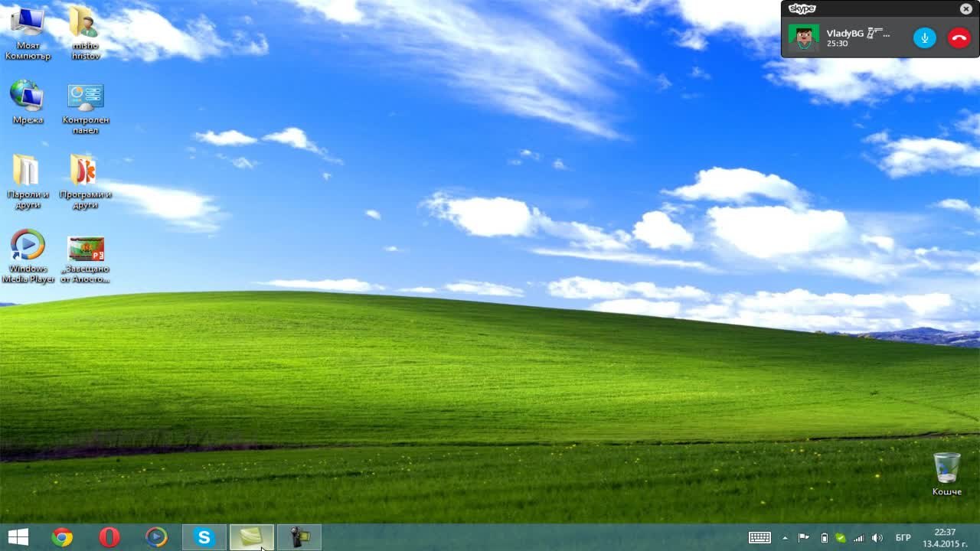Launch Windows Media Player from the desktop
Viewport: 980px width, 551px height.
tap(28, 246)
